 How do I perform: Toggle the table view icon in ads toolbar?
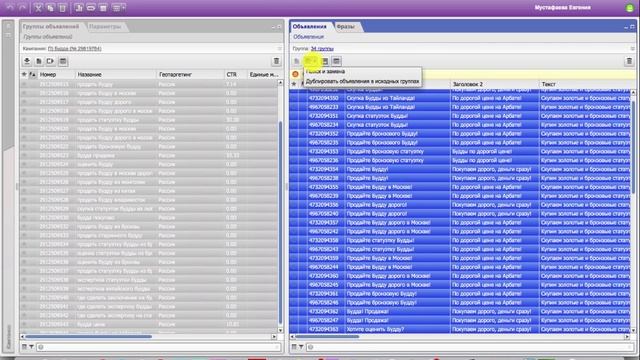[x=336, y=61]
